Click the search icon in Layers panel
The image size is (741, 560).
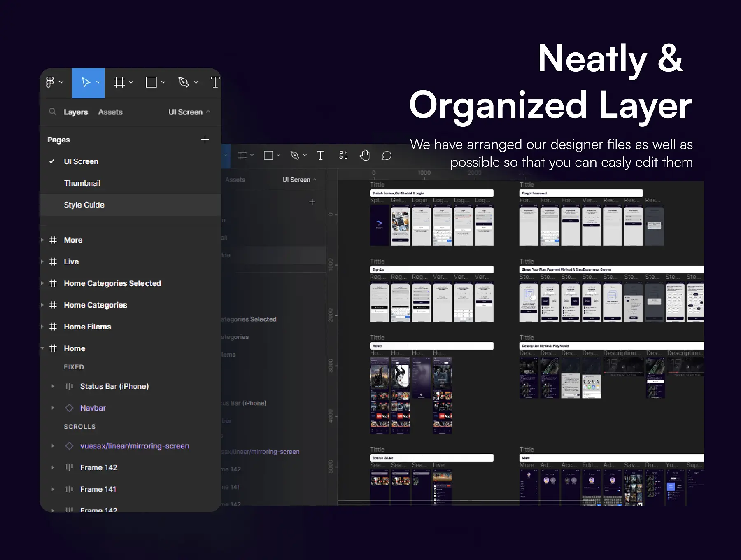[53, 112]
